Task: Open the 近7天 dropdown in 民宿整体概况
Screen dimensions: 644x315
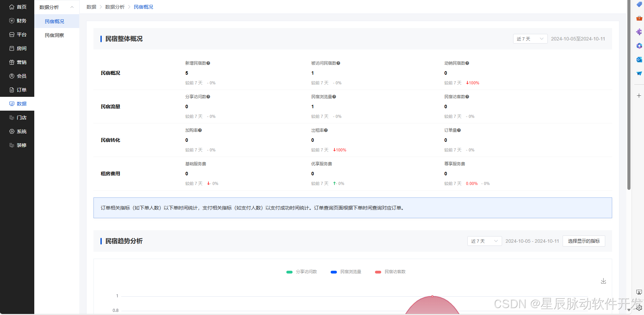Action: [x=530, y=39]
